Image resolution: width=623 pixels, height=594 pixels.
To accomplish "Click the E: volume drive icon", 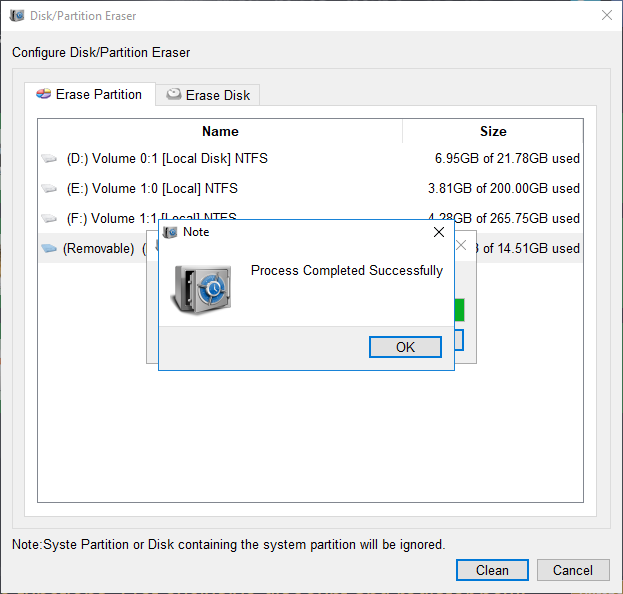I will point(49,189).
